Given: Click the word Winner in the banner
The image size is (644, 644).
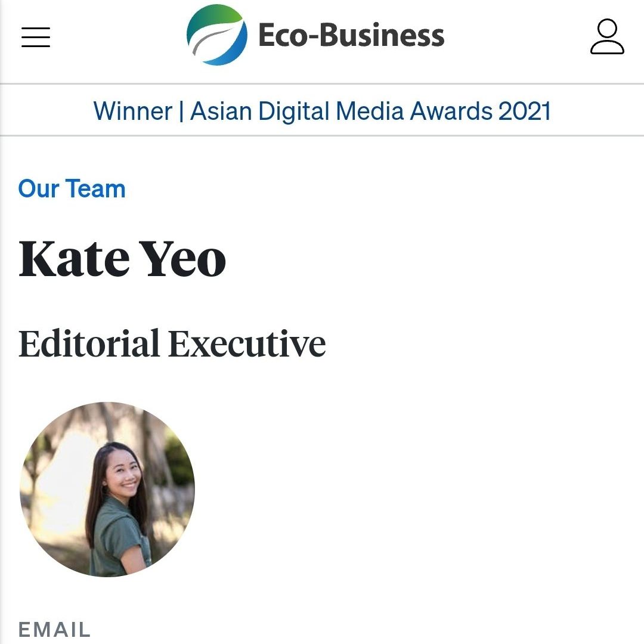Looking at the screenshot, I should 132,112.
